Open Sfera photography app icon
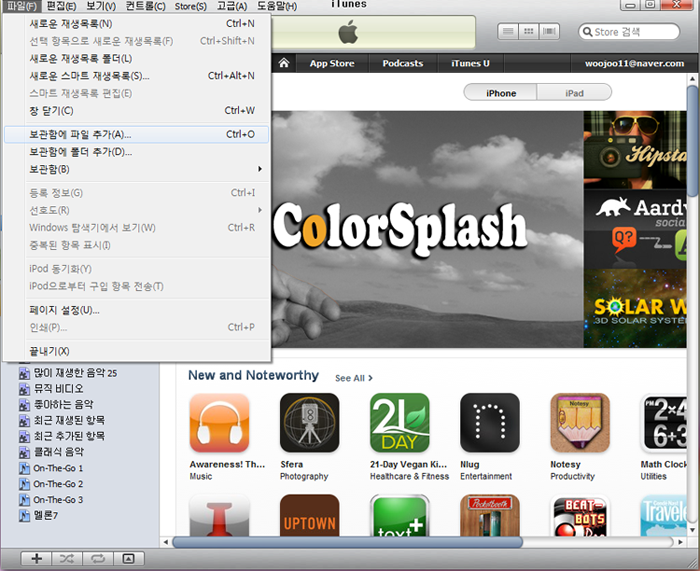 (309, 423)
